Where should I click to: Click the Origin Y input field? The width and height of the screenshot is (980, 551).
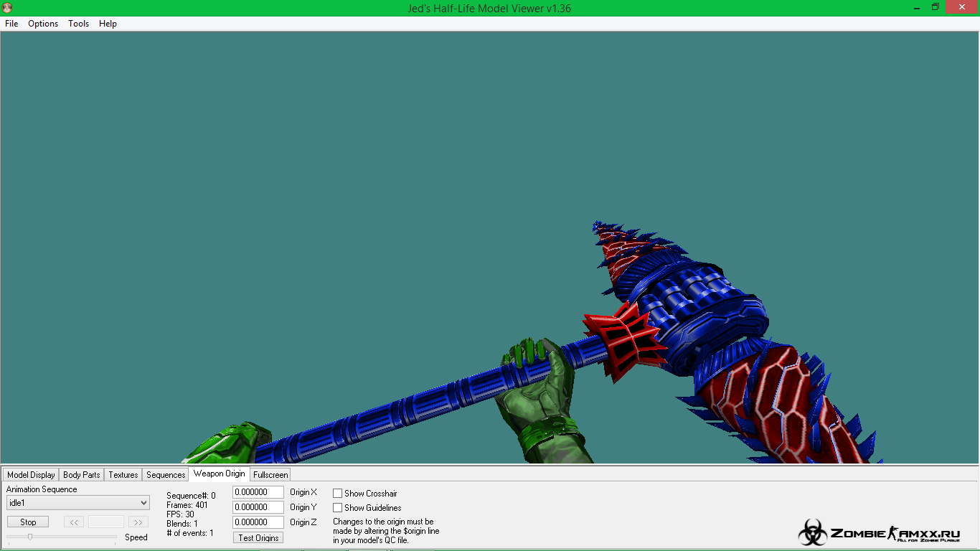[258, 507]
